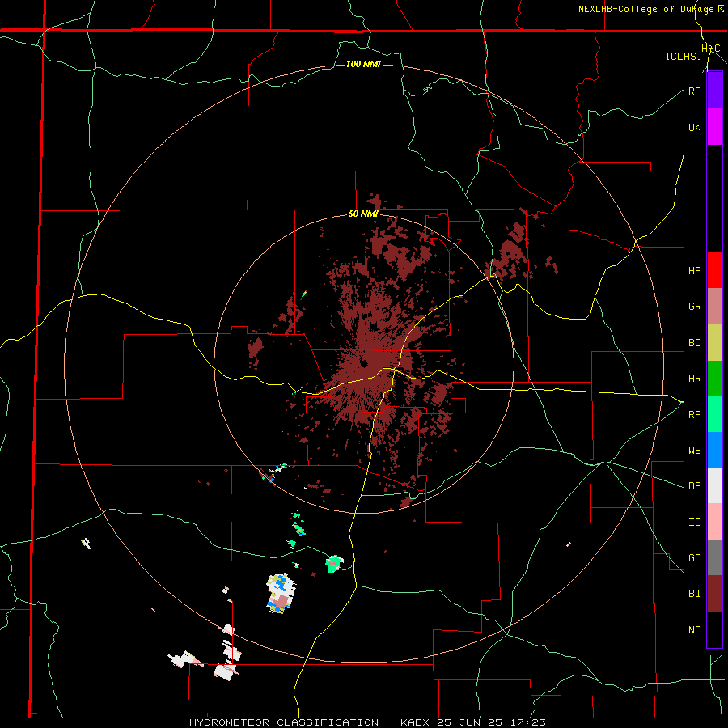Click the IC legend label
Image resolution: width=728 pixels, height=728 pixels.
click(x=694, y=523)
